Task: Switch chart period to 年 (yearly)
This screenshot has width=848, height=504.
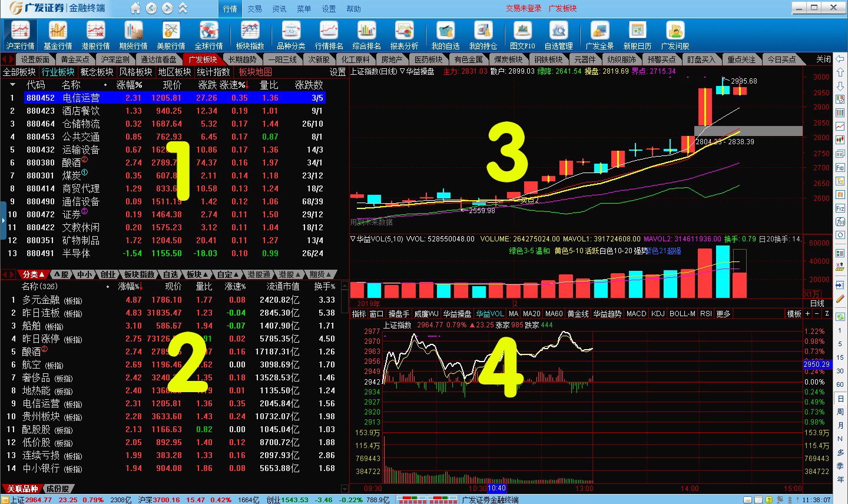Action: (840, 479)
